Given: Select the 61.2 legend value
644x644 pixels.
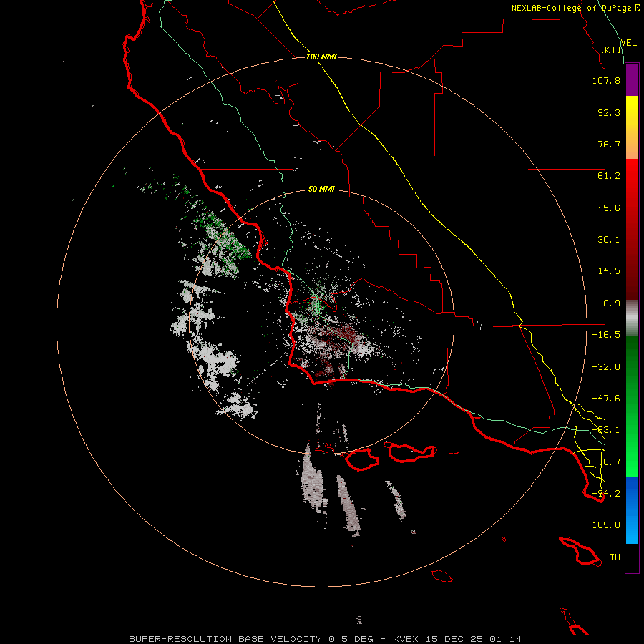Looking at the screenshot, I should coord(609,176).
